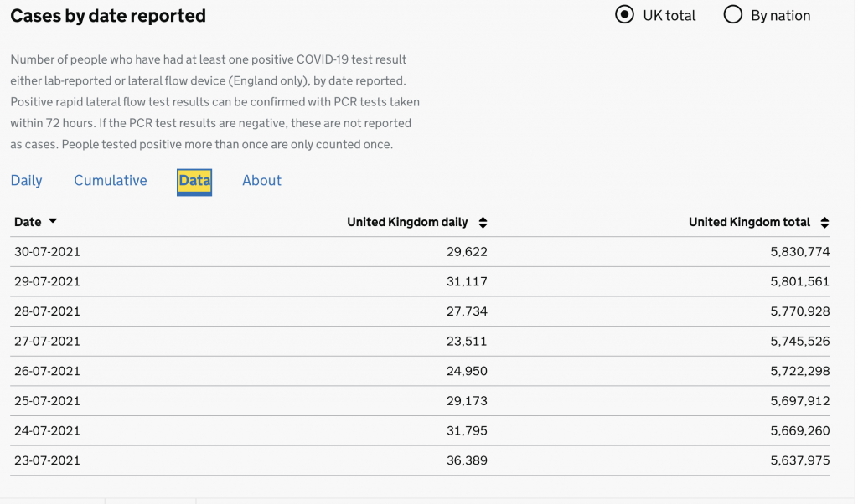This screenshot has height=504, width=858.
Task: Select the By nation radio button
Action: coord(733,15)
